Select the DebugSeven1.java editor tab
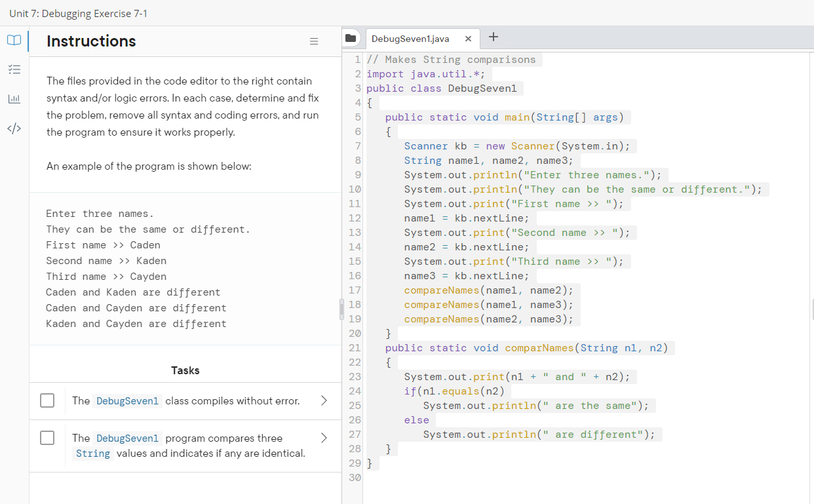Image resolution: width=814 pixels, height=504 pixels. [x=410, y=39]
